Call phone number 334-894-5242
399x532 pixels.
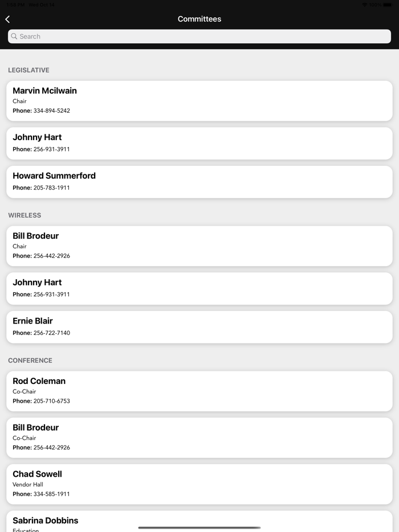(x=51, y=111)
